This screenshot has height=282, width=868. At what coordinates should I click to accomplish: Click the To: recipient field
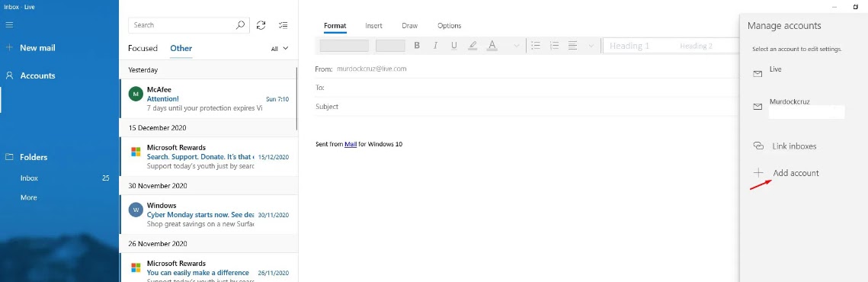(527, 88)
